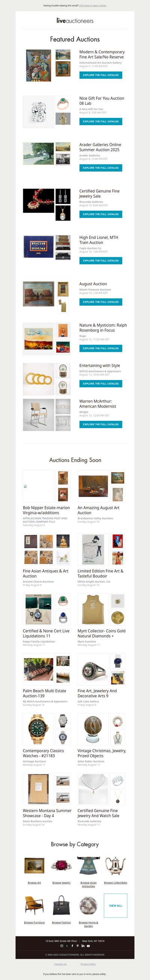Click the Hermès handbag Browse Fashion thumbnail

pyautogui.click(x=61, y=905)
